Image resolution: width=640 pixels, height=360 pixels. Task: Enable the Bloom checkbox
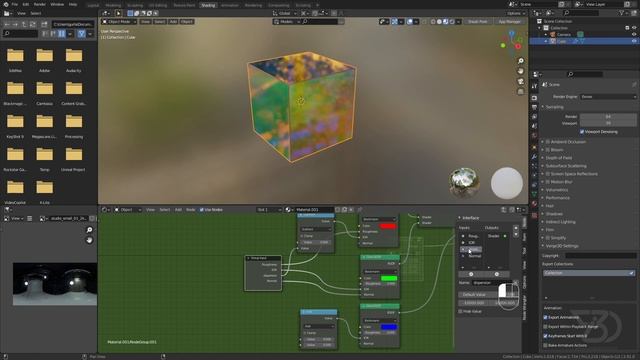pyautogui.click(x=548, y=150)
